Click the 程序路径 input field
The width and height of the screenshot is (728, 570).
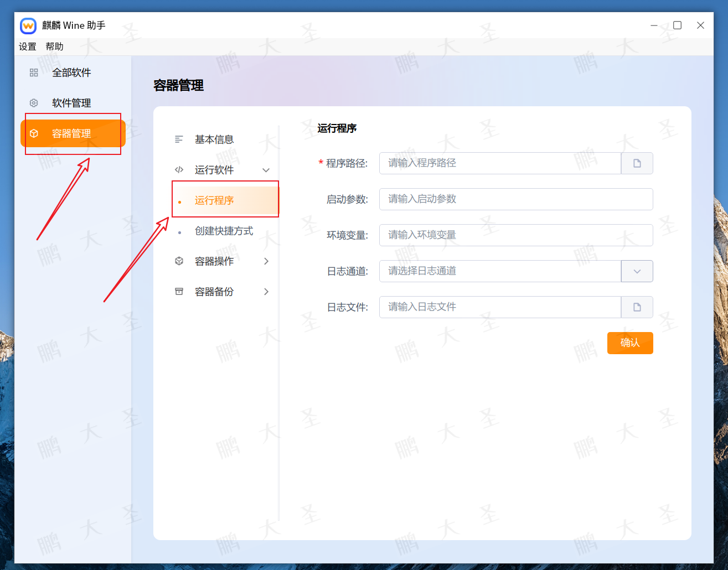click(500, 163)
